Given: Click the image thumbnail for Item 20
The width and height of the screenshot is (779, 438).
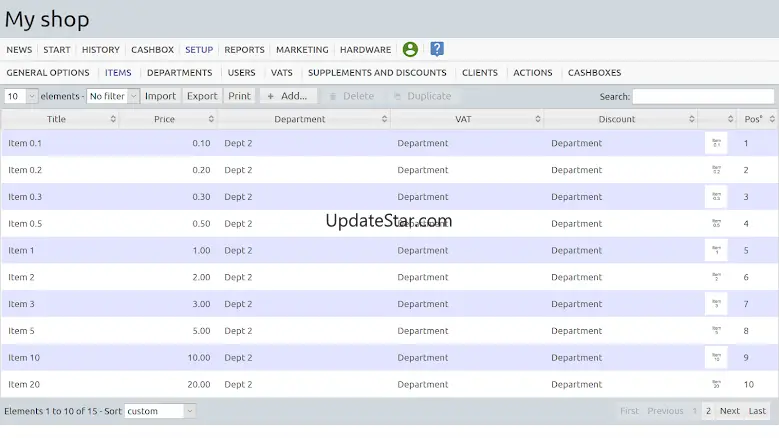Looking at the screenshot, I should [716, 384].
